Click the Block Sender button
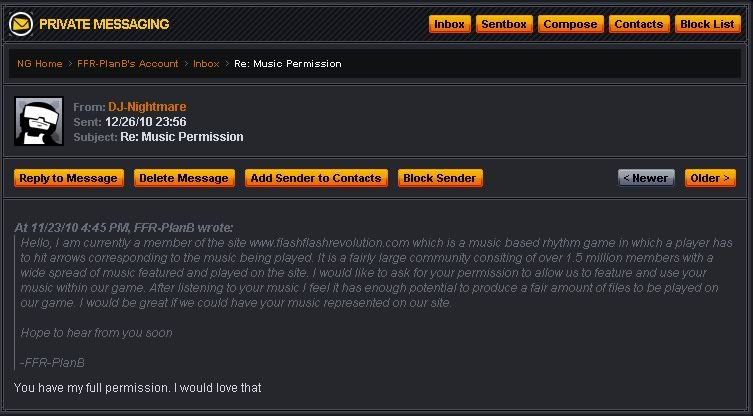The height and width of the screenshot is (416, 753). 440,178
